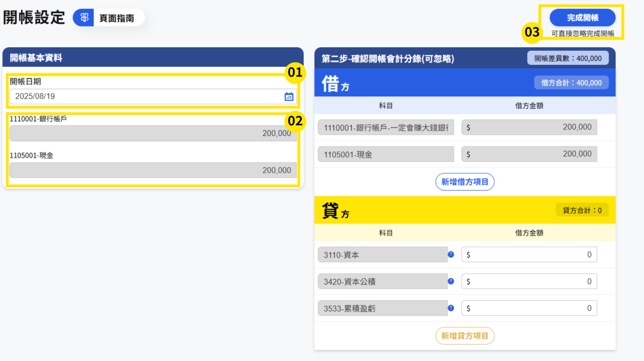Select the credit account 3420-資本公積
644x361 pixels.
383,281
